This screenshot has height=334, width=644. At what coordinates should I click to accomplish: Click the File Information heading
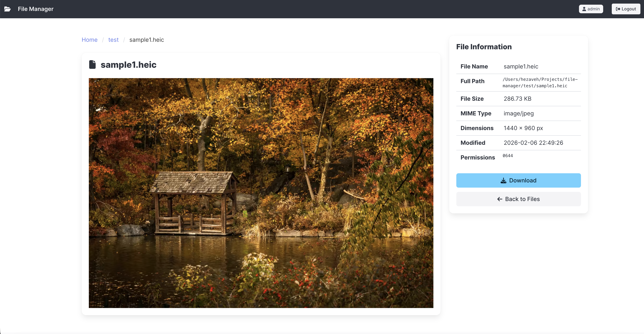point(484,47)
